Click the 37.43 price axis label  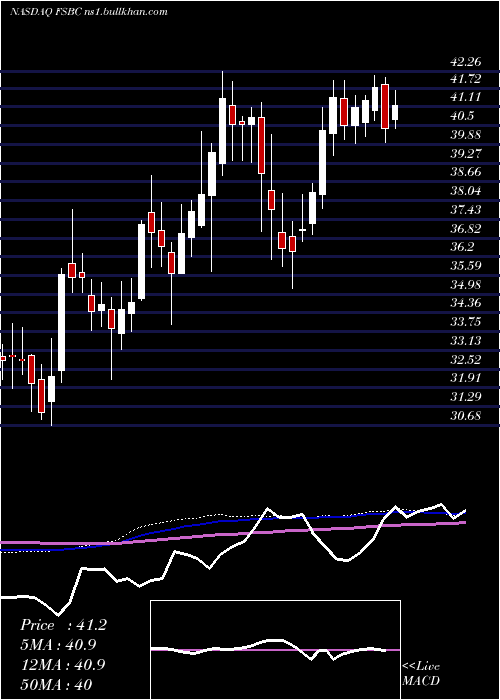coord(466,209)
